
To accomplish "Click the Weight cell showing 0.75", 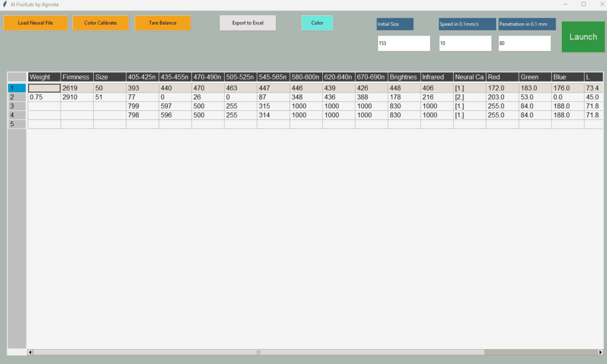I will tap(44, 97).
